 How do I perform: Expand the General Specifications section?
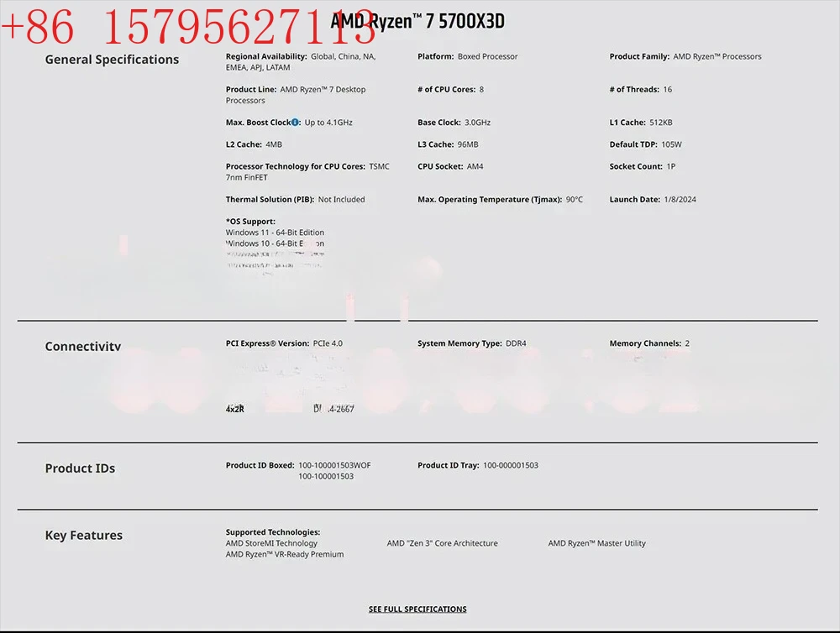point(112,59)
